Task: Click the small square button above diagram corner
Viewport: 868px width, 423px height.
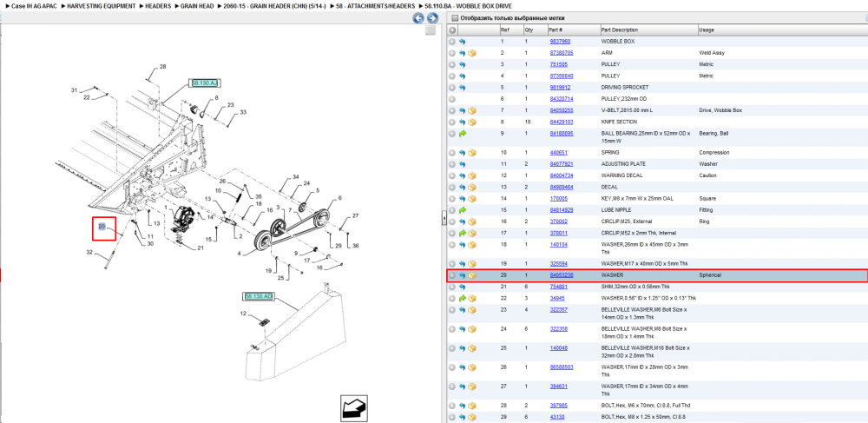Action: 431,31
